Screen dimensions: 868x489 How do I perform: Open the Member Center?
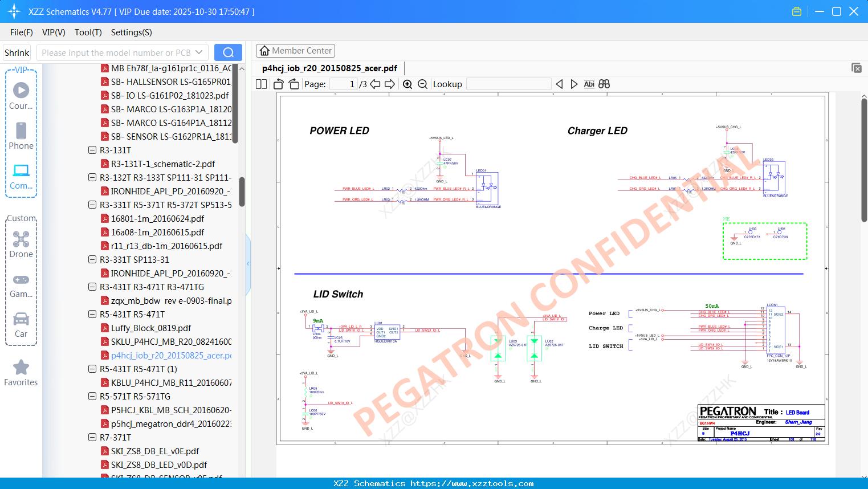coord(295,51)
